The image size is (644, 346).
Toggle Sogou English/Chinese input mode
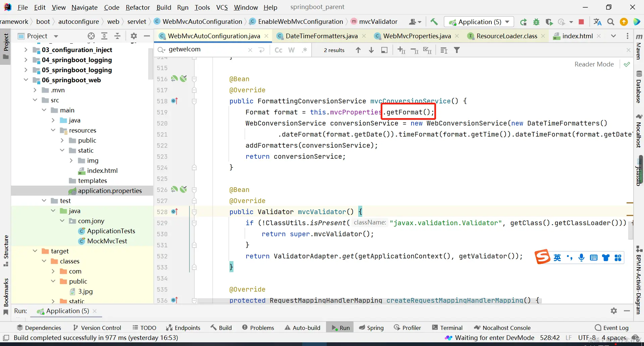(x=557, y=257)
